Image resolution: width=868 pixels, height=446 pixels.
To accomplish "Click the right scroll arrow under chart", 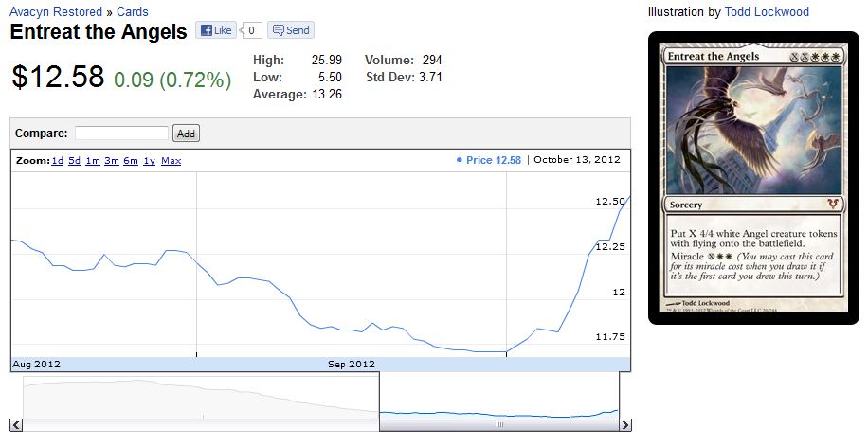I will click(x=624, y=425).
